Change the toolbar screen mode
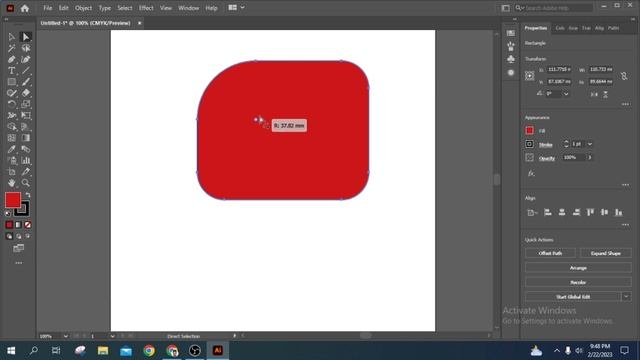The image size is (640, 360). click(18, 248)
